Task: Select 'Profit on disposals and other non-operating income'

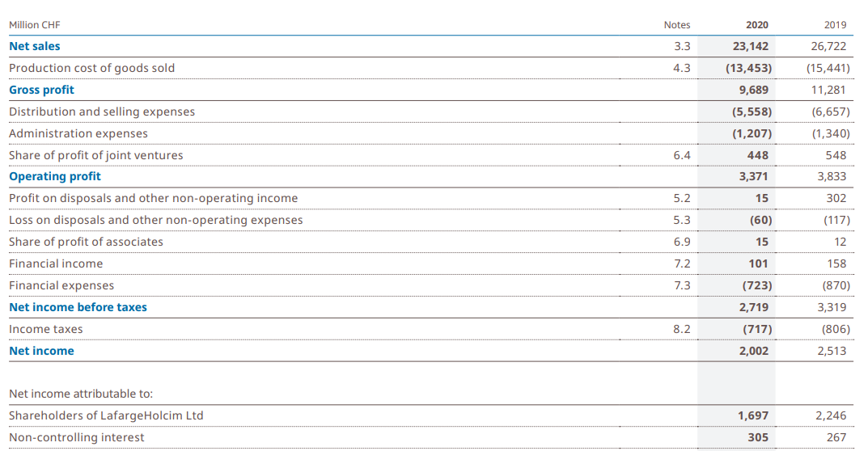Action: pos(154,198)
